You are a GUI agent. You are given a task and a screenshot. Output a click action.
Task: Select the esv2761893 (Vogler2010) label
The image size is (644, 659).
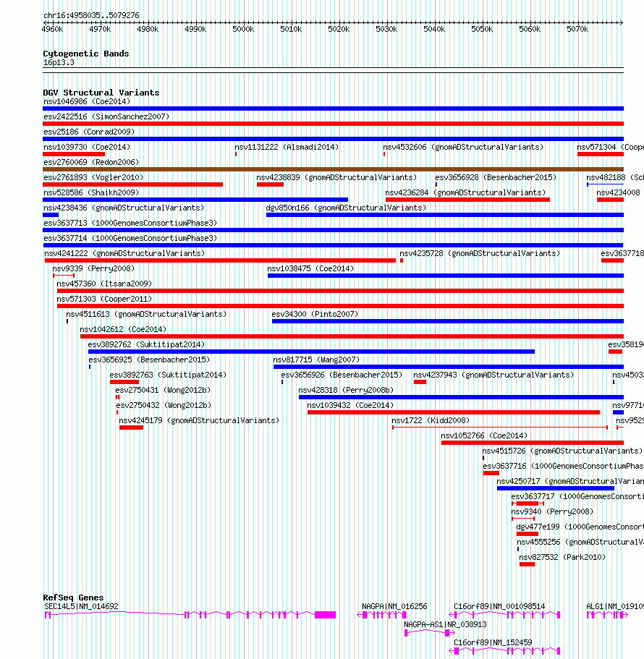[93, 177]
